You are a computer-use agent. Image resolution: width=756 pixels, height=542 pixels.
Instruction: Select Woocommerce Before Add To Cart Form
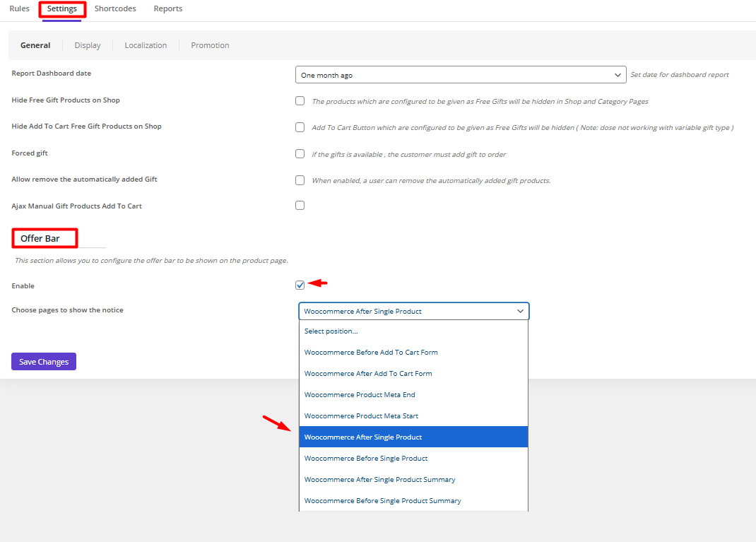point(413,353)
